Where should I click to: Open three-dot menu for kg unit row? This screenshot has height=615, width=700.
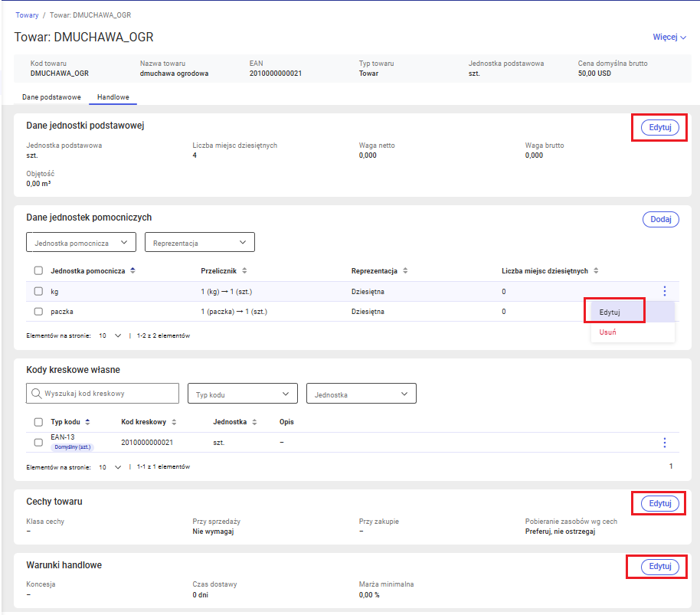coord(664,291)
